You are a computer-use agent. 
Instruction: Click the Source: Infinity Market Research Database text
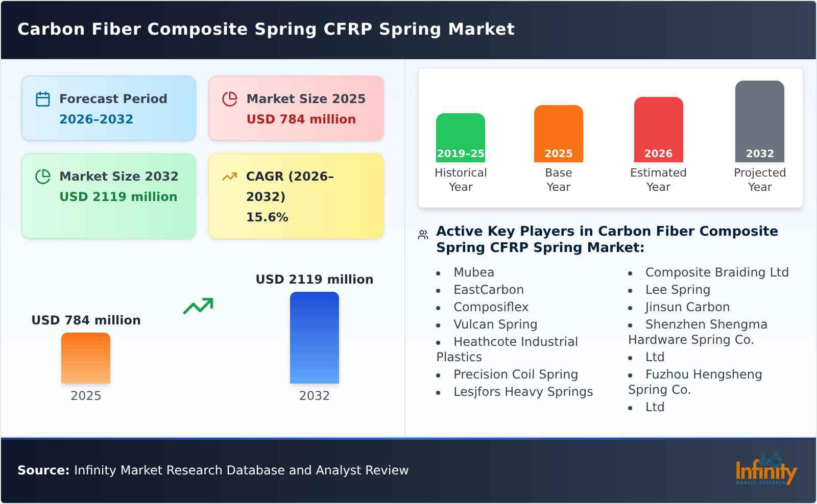pos(213,470)
